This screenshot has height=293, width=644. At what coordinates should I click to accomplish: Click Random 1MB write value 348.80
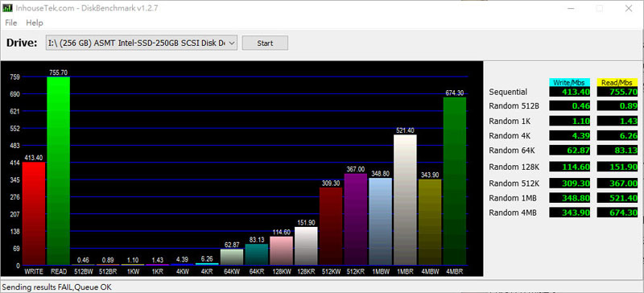[x=570, y=198]
